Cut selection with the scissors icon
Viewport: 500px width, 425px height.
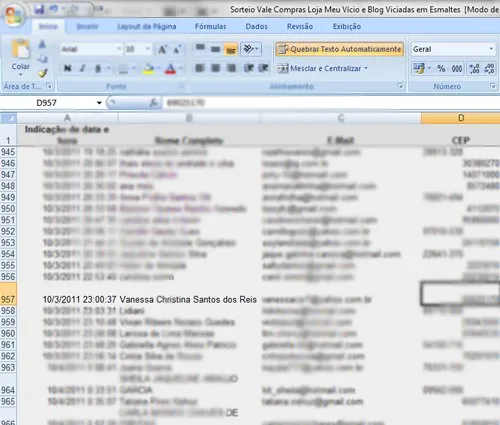pos(42,44)
